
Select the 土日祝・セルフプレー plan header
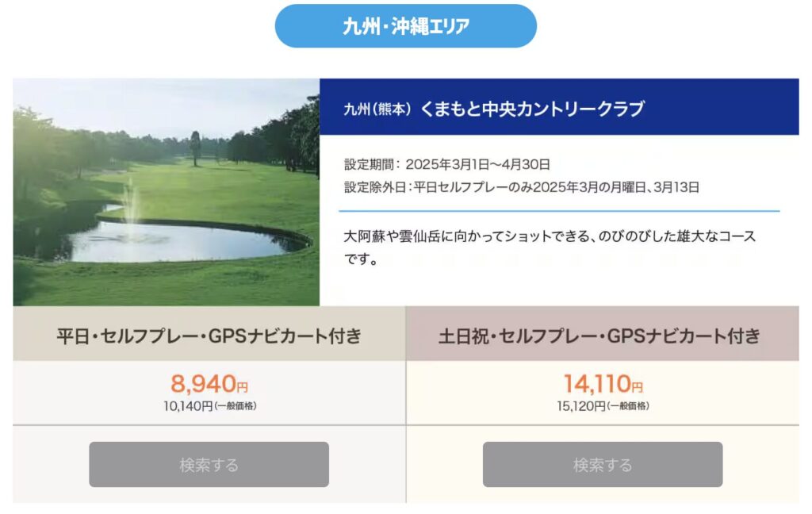click(602, 336)
